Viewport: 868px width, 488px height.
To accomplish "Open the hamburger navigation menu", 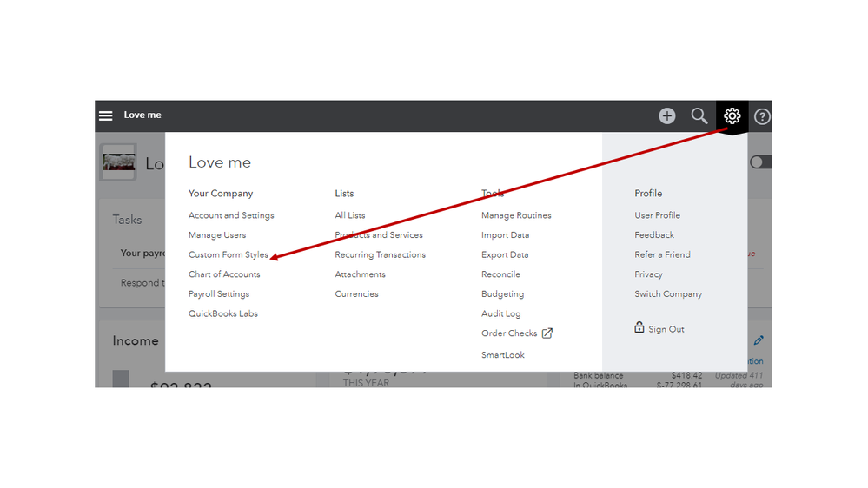I will tap(106, 115).
